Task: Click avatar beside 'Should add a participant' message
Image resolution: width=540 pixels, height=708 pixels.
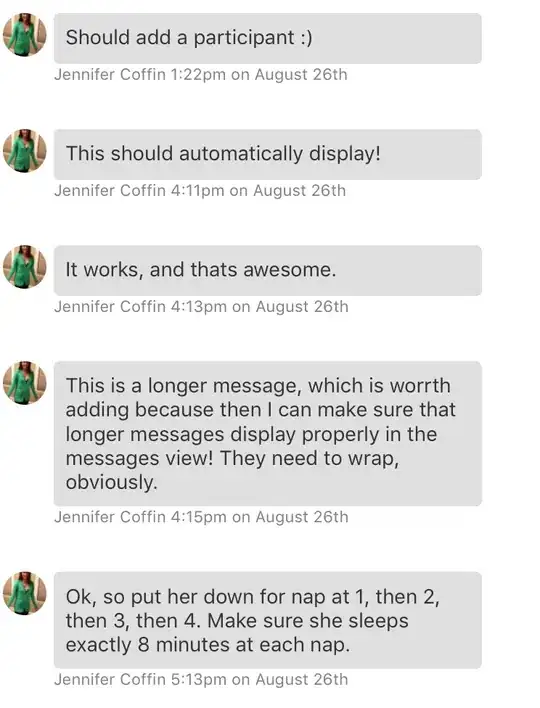Action: (24, 35)
